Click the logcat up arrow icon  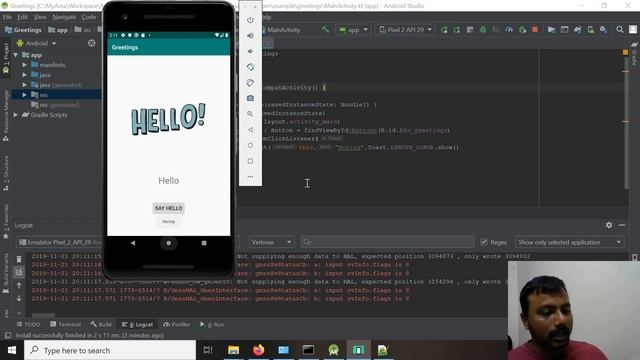coord(19,285)
